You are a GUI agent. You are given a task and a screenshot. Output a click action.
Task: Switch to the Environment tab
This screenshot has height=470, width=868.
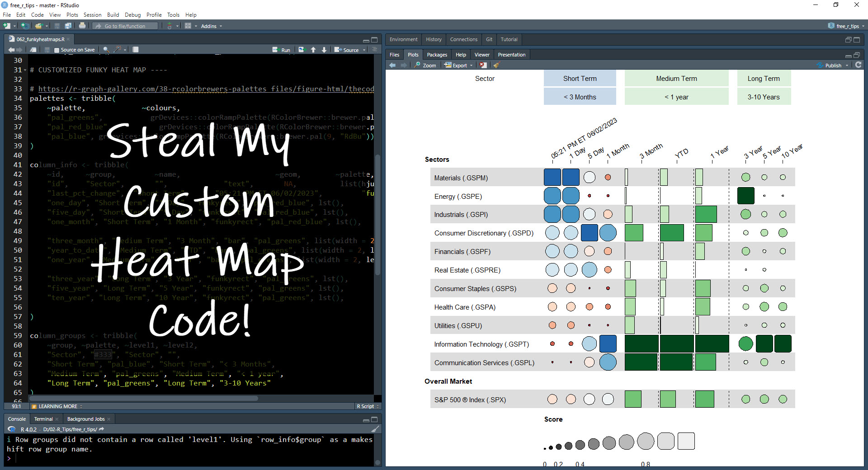click(x=403, y=40)
